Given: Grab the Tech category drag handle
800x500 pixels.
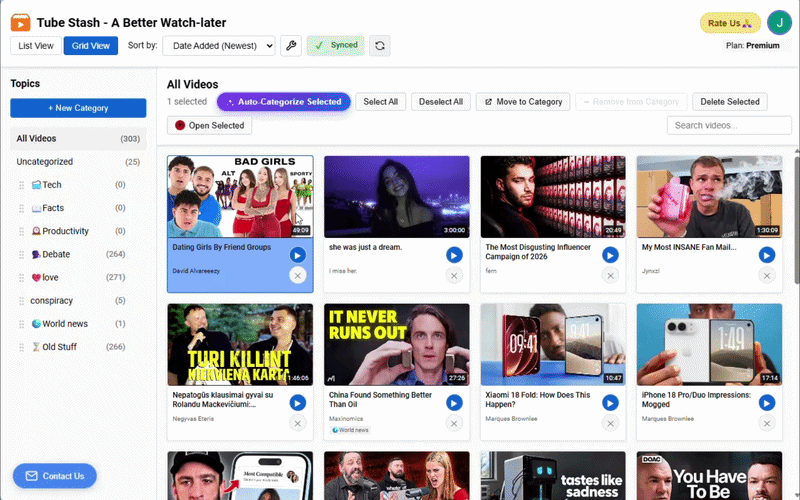Looking at the screenshot, I should 21,185.
